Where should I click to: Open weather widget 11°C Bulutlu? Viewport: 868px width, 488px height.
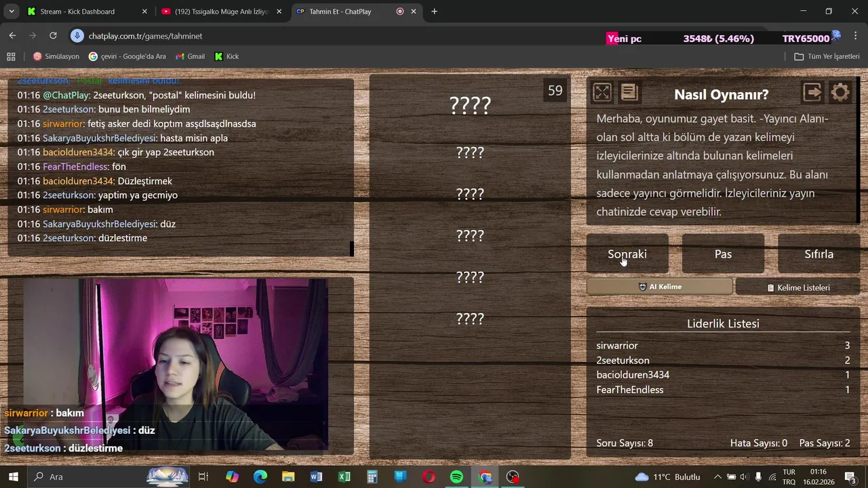coord(667,477)
